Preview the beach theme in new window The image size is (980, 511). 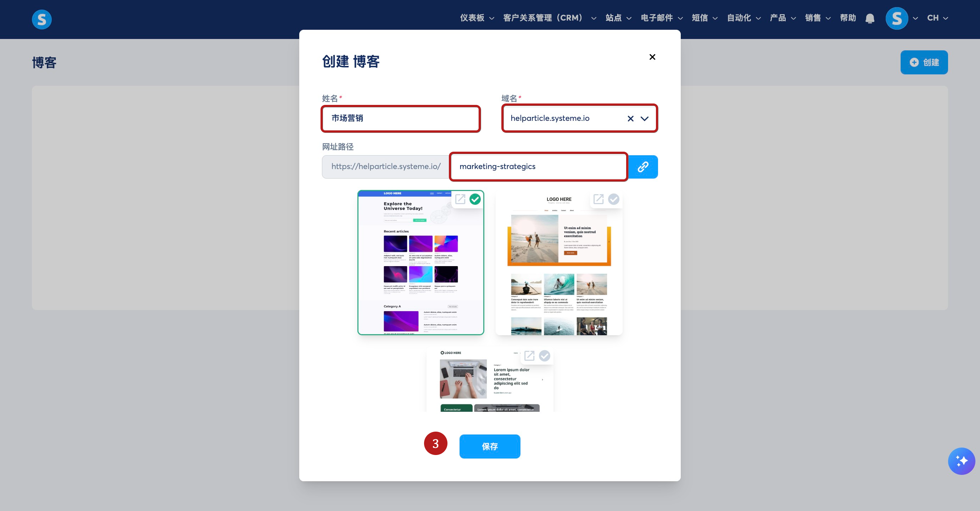pos(598,199)
